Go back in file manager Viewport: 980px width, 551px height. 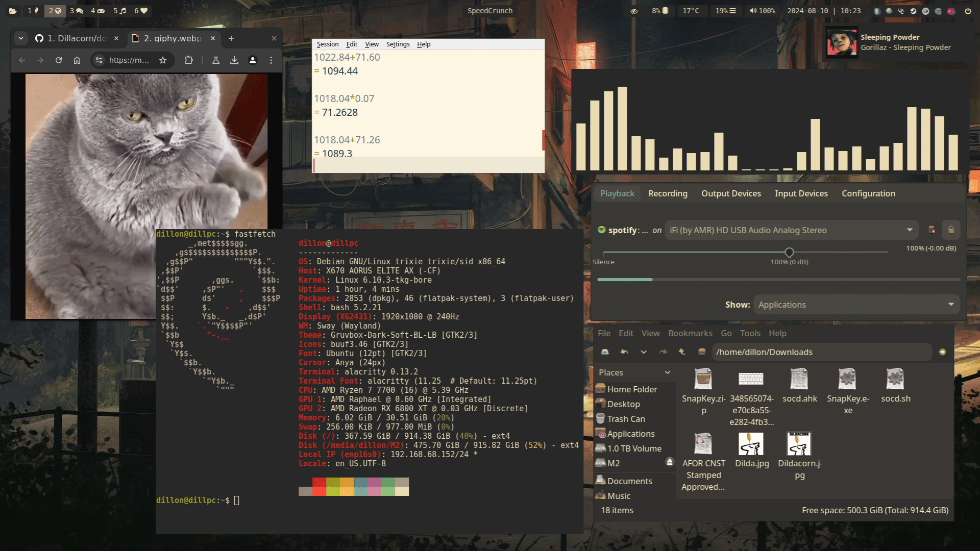624,352
